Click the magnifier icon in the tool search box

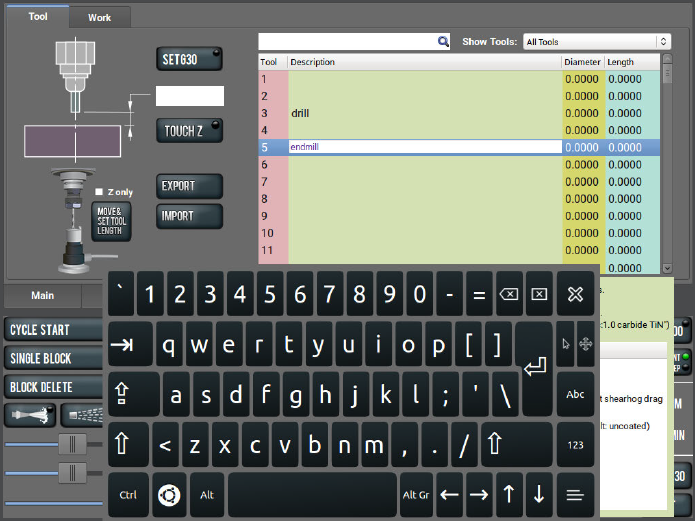pos(443,42)
